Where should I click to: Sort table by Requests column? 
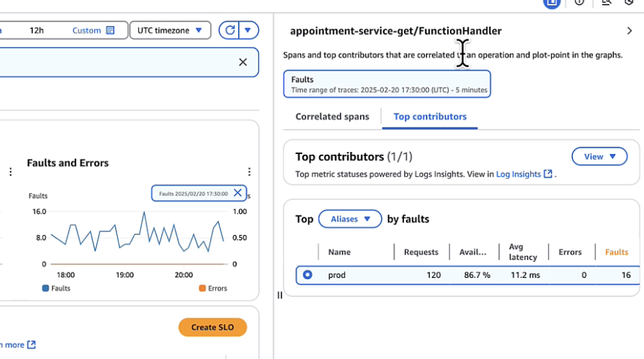coord(421,252)
